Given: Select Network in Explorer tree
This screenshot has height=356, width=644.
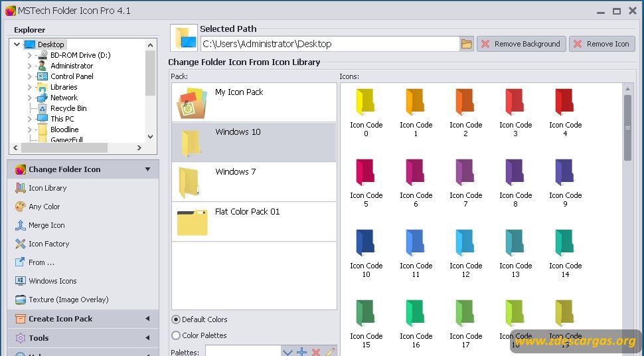Looking at the screenshot, I should coord(64,98).
